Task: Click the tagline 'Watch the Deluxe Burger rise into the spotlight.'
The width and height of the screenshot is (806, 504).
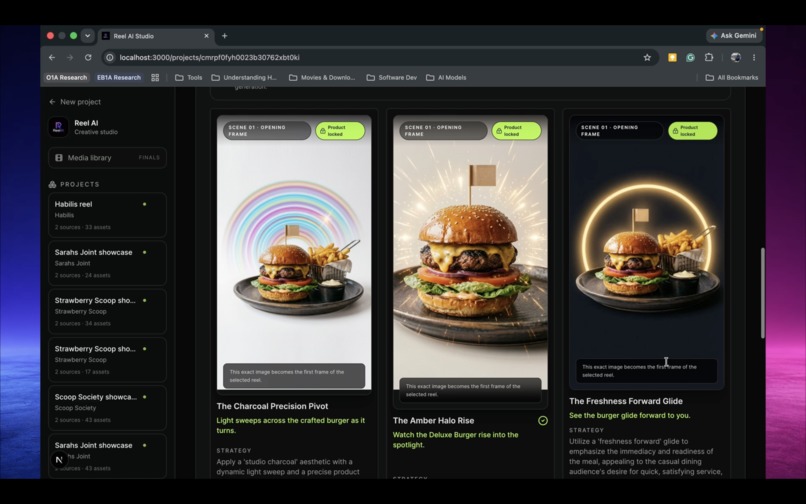Action: [x=455, y=440]
